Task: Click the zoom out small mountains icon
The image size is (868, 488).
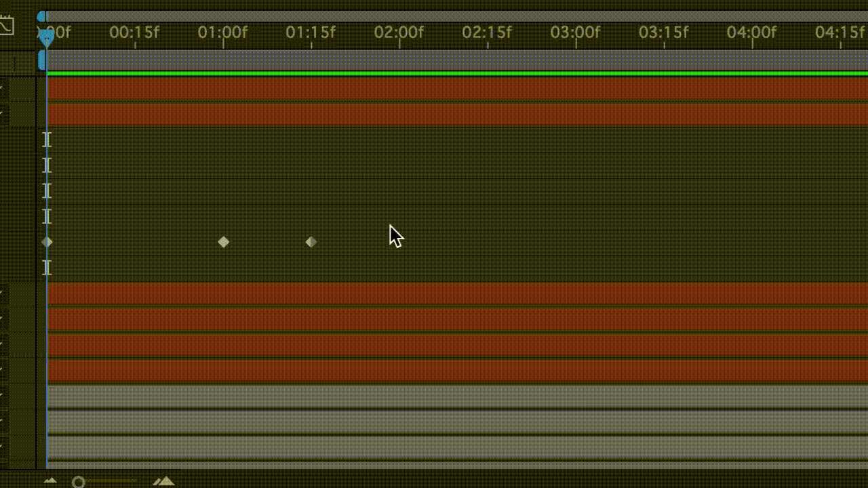Action: [x=50, y=481]
